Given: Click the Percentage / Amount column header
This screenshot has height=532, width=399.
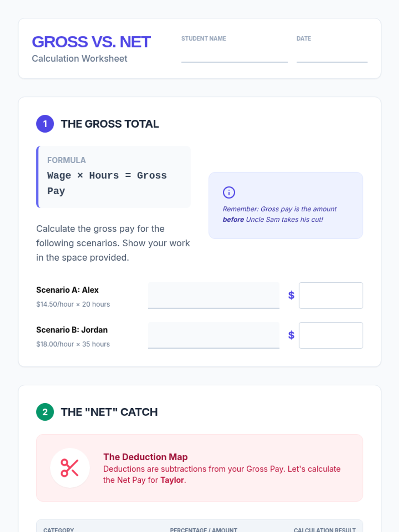Looking at the screenshot, I should point(203,529).
